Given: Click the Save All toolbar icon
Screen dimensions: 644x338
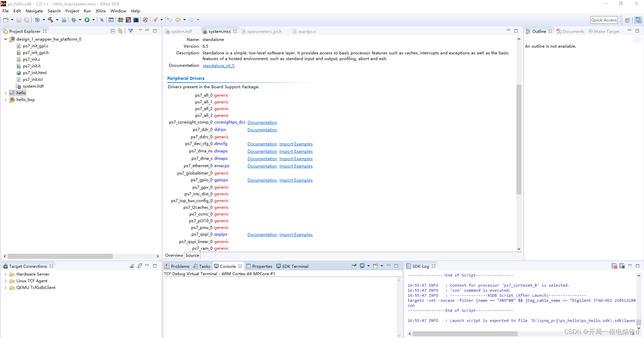Looking at the screenshot, I should tap(27, 20).
